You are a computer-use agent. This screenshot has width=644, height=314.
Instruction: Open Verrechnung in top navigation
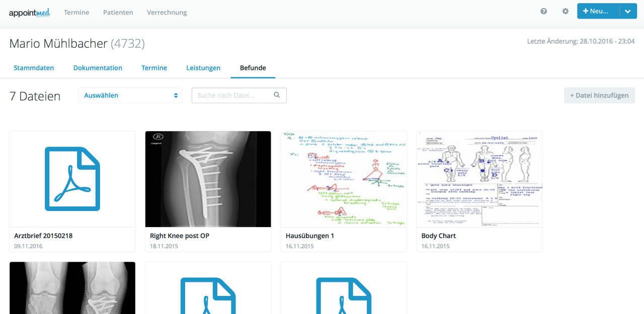click(167, 13)
